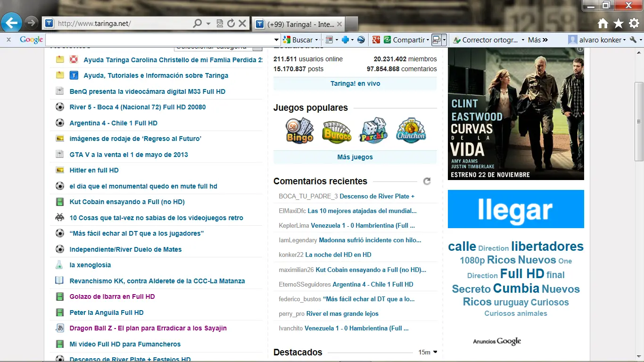
Task: Open the Más juegos link
Action: [355, 157]
